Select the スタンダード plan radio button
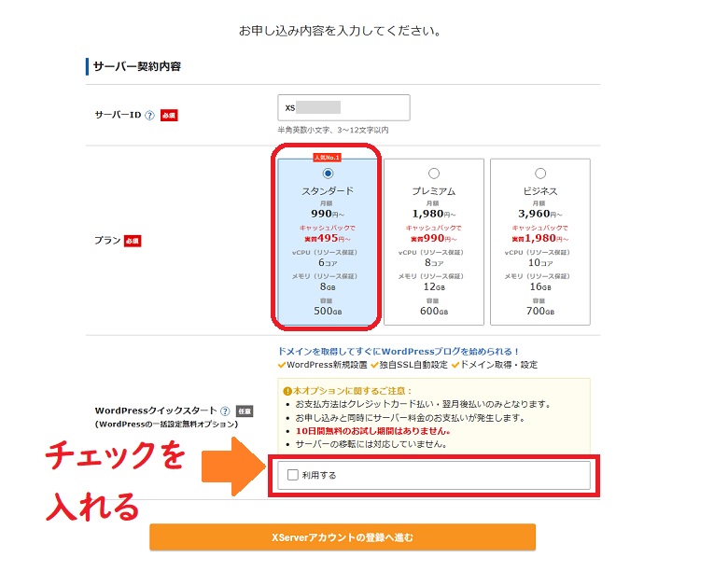Viewport: 728px width, 571px height. click(x=328, y=174)
